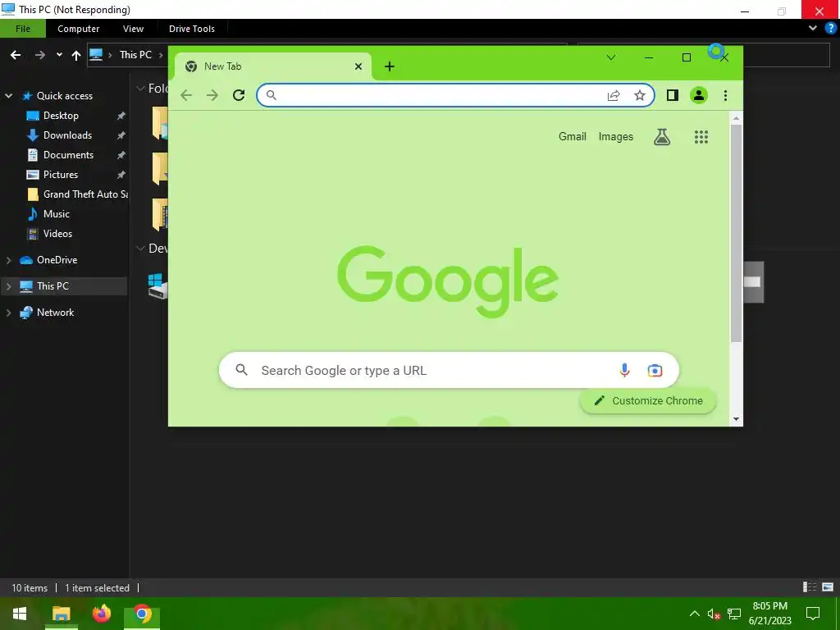
Task: Select the New Tab tab
Action: tap(272, 66)
